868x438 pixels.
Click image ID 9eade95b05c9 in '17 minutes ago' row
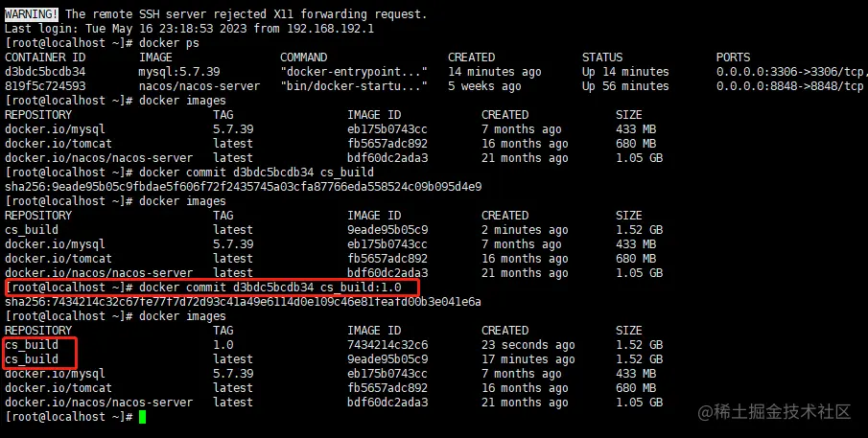tap(387, 359)
